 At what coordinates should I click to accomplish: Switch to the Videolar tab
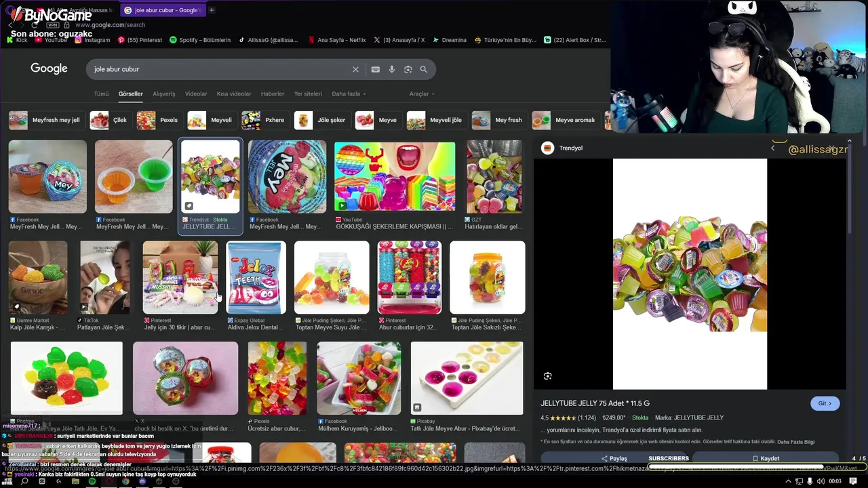(196, 94)
